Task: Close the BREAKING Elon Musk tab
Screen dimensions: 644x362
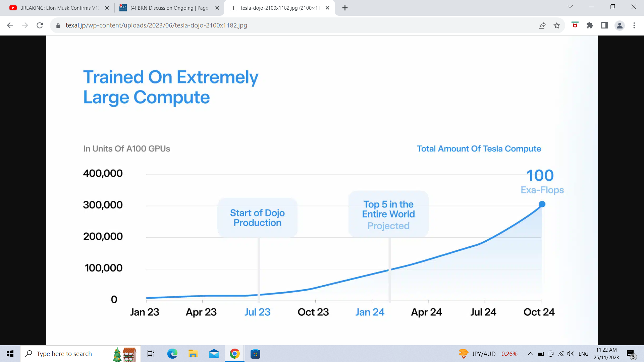Action: point(107,8)
